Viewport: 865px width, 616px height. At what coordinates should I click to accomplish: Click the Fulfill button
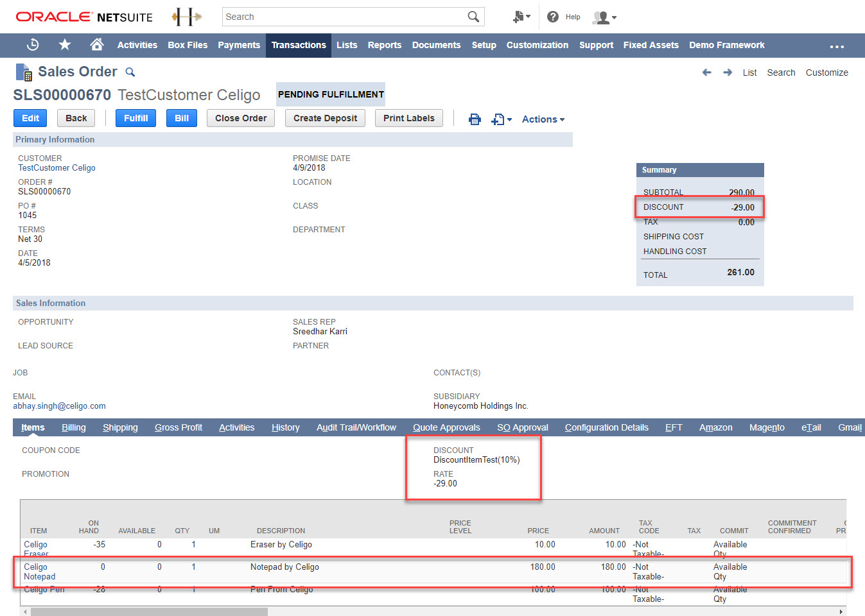tap(135, 118)
